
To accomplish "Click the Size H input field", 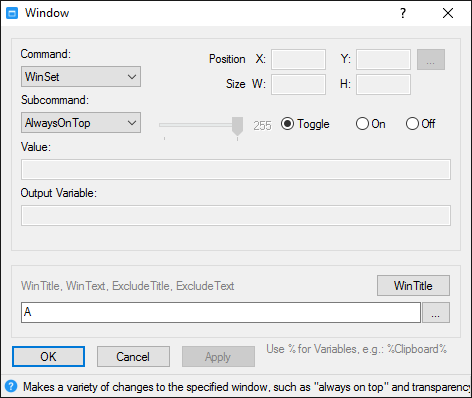I will point(383,84).
